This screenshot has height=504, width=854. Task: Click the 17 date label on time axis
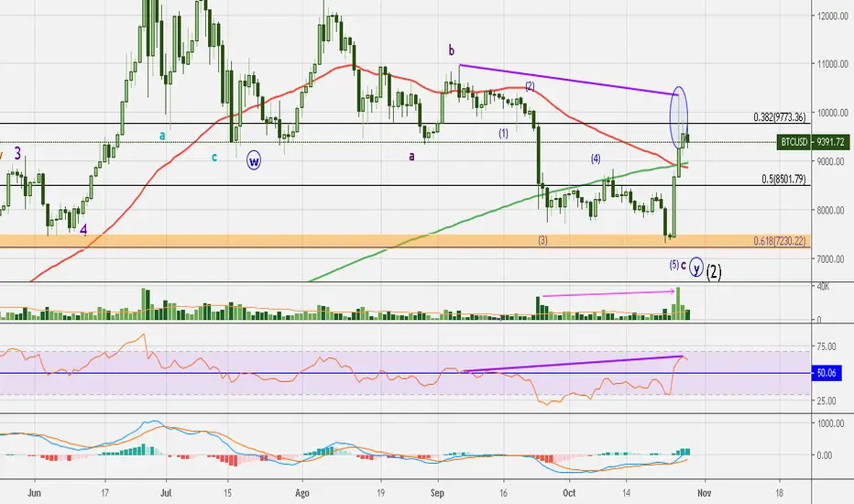pyautogui.click(x=104, y=493)
